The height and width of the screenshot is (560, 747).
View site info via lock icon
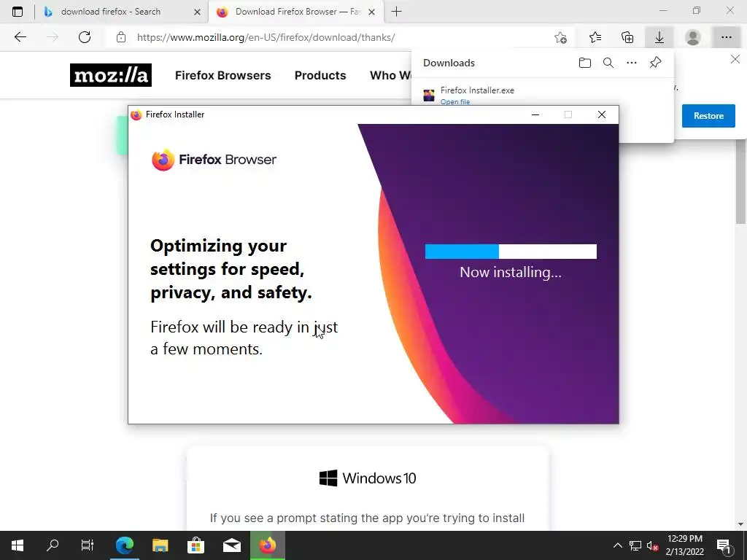(121, 37)
